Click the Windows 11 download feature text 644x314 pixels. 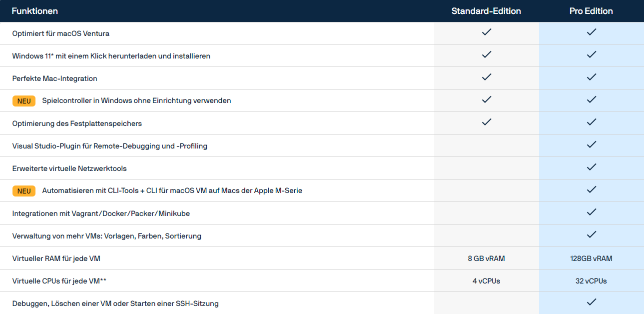[x=111, y=56]
